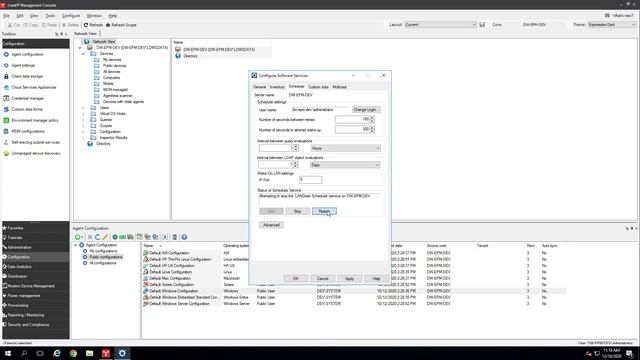Select Security and Compliance group

tap(28, 325)
